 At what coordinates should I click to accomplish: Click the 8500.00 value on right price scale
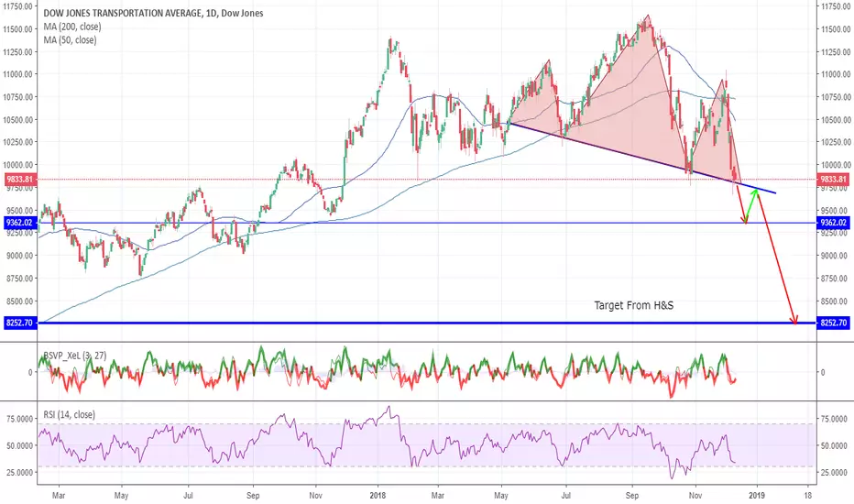tap(836, 301)
